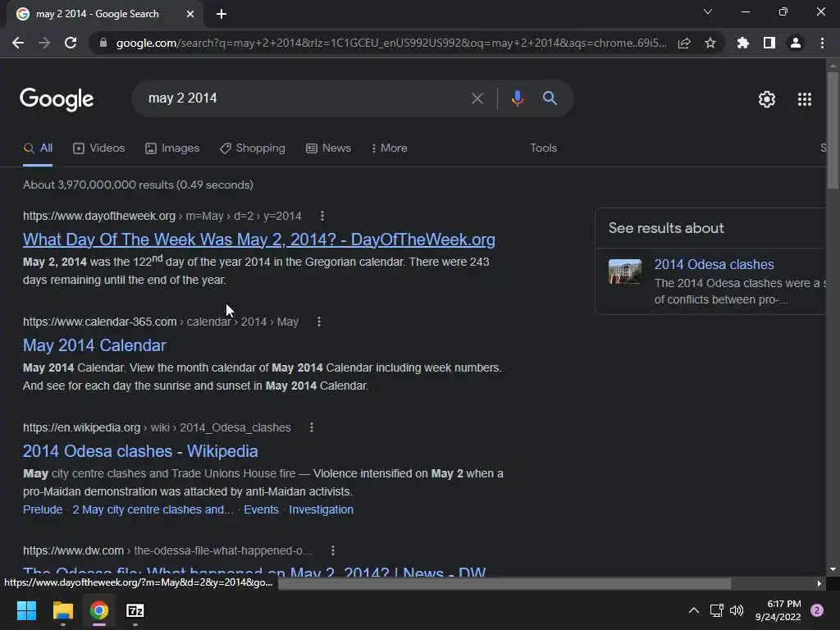This screenshot has height=630, width=840.
Task: Open options for dw.com result
Action: pyautogui.click(x=333, y=550)
